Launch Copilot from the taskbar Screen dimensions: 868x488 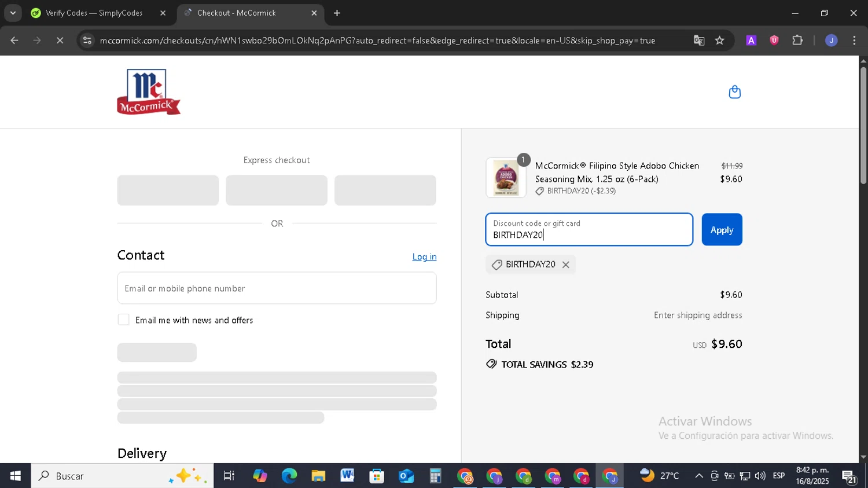coord(260,476)
